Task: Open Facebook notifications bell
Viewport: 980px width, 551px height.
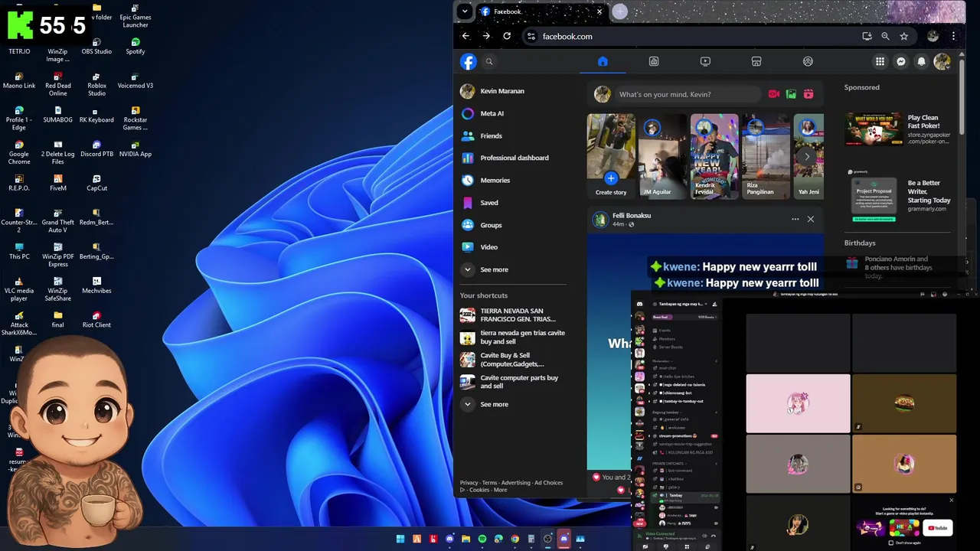Action: (x=922, y=62)
